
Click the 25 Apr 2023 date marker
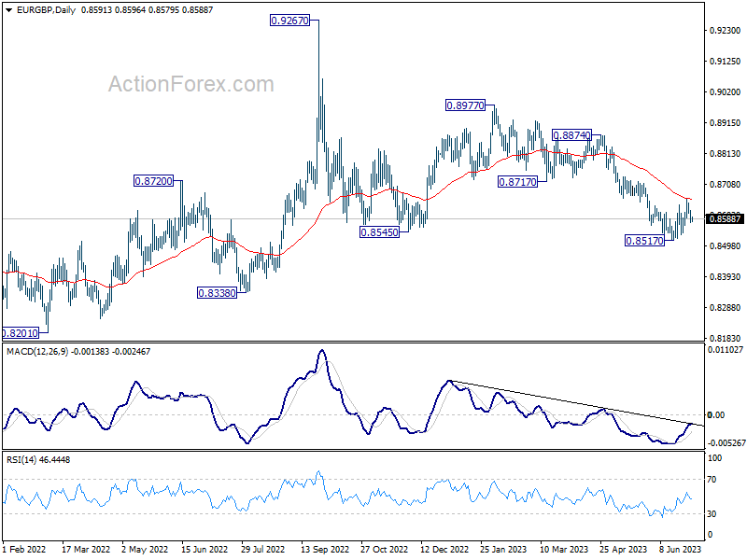tap(623, 549)
